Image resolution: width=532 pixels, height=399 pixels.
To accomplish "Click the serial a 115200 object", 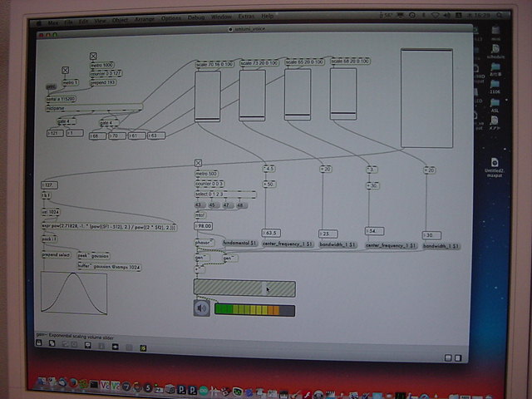I will pos(61,99).
